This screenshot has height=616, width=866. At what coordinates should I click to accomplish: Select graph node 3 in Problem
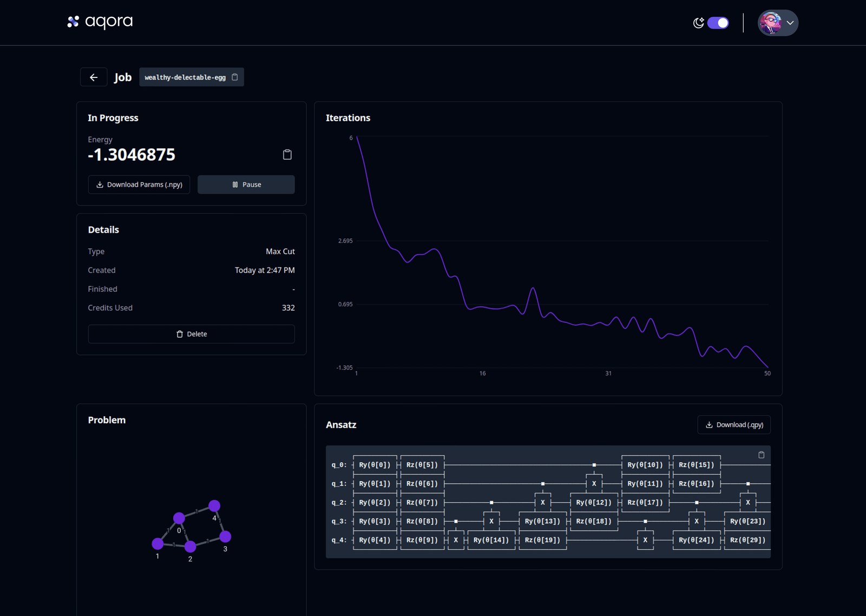tap(225, 536)
